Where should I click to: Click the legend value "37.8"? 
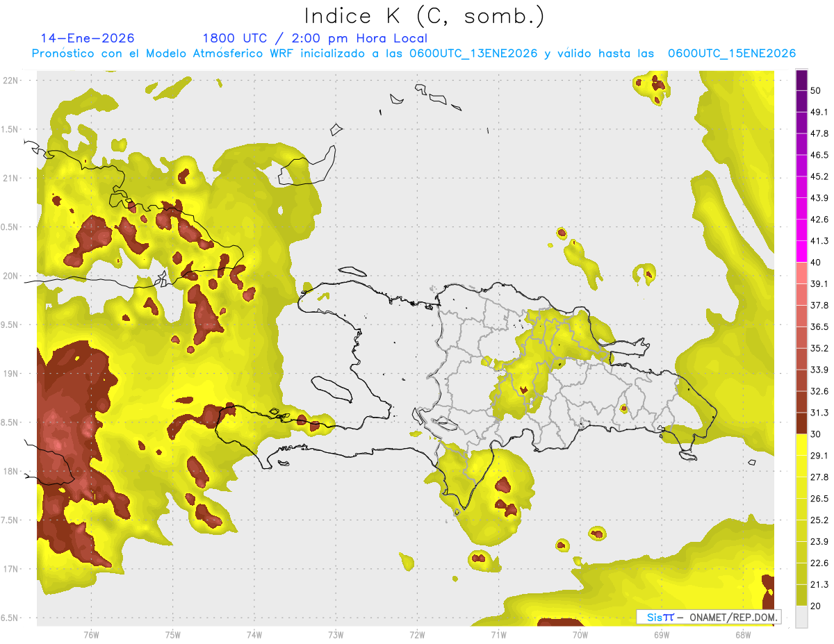pos(819,306)
